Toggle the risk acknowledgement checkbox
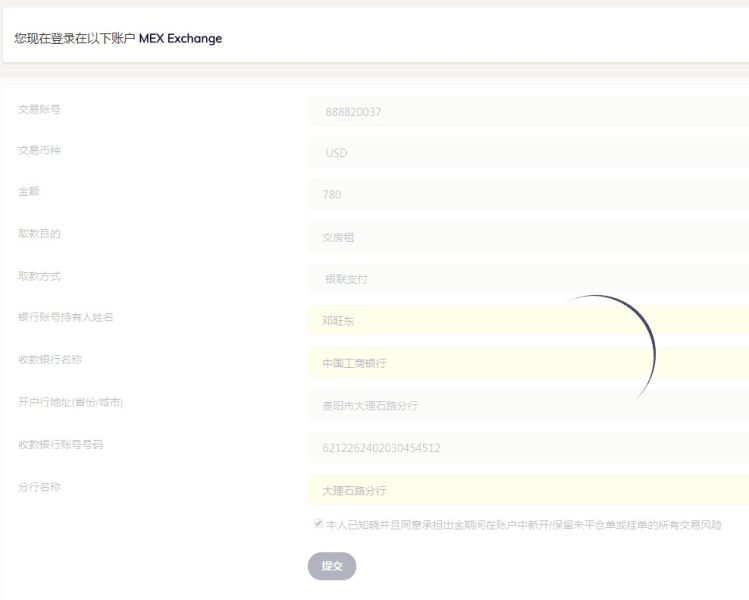This screenshot has width=749, height=600. pyautogui.click(x=318, y=524)
